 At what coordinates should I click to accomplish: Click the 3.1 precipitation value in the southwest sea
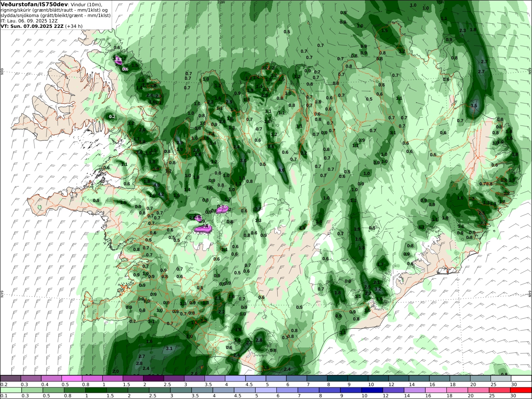169,348
